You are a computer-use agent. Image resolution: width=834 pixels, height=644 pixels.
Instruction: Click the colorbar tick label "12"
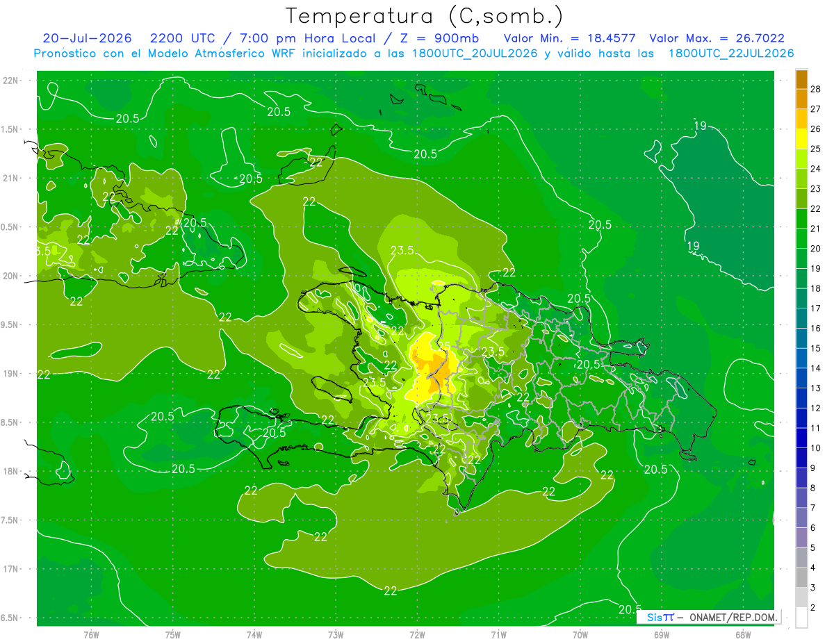tap(816, 408)
